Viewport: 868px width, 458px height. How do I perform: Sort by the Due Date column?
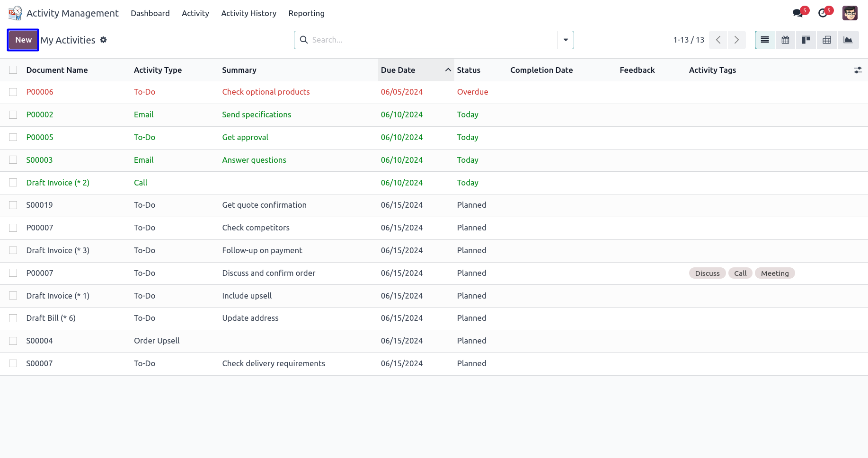(x=398, y=70)
